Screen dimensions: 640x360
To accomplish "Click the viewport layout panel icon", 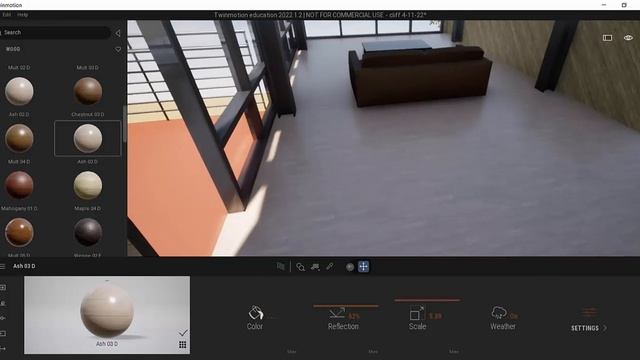I will pyautogui.click(x=607, y=38).
